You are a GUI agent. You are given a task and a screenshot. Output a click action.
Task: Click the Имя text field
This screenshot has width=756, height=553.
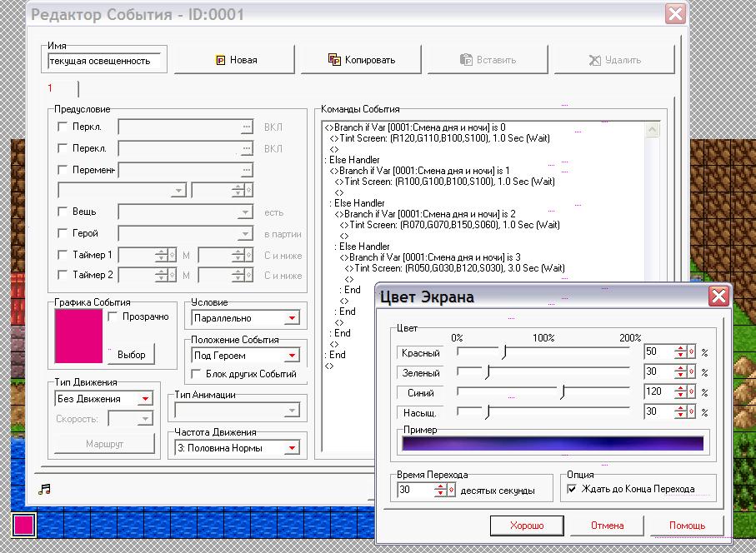(104, 61)
